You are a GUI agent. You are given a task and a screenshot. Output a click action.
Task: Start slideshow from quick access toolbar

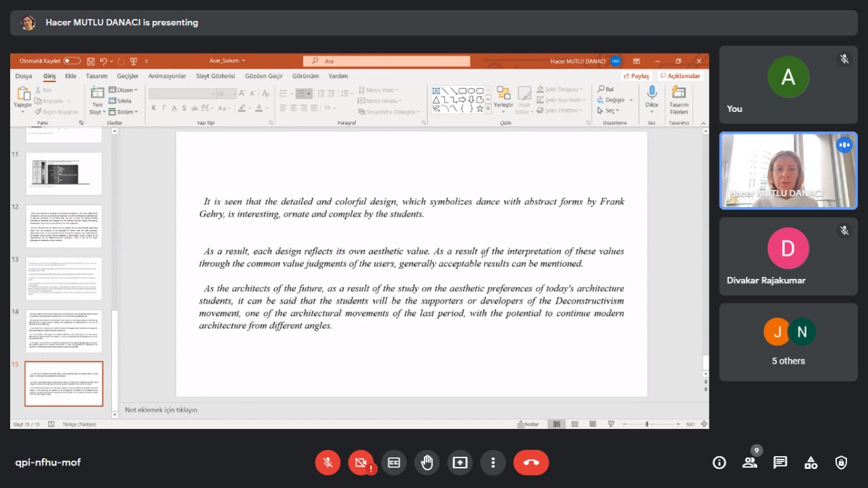(x=134, y=61)
